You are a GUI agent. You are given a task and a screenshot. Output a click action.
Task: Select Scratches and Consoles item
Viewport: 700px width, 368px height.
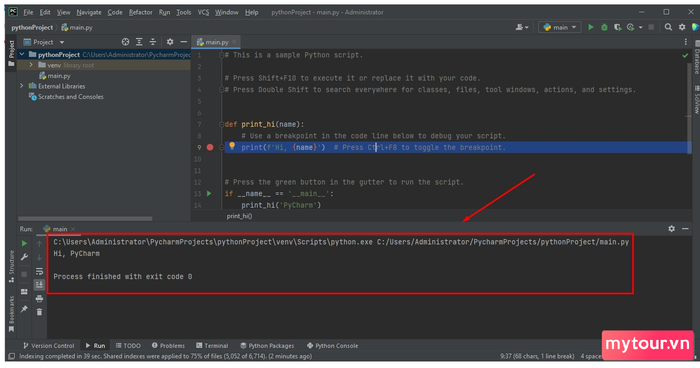(66, 97)
